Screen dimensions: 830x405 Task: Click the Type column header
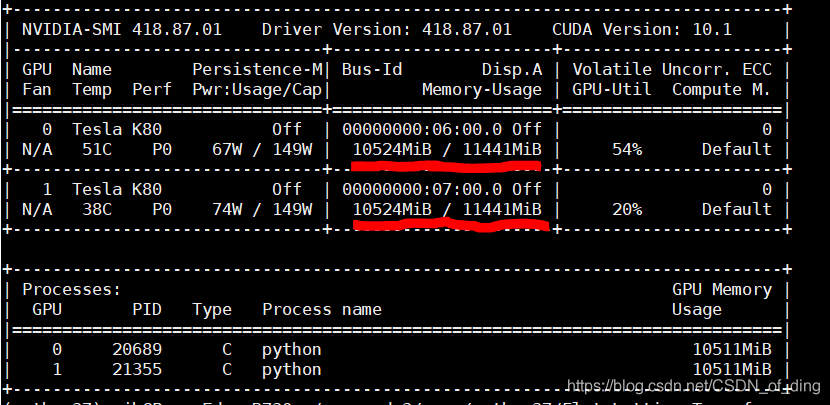click(212, 310)
